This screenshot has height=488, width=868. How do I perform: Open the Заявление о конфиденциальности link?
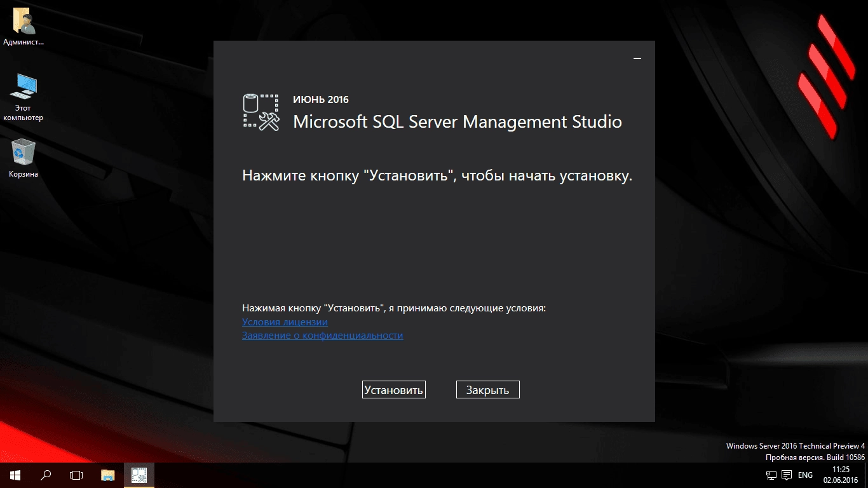point(322,335)
